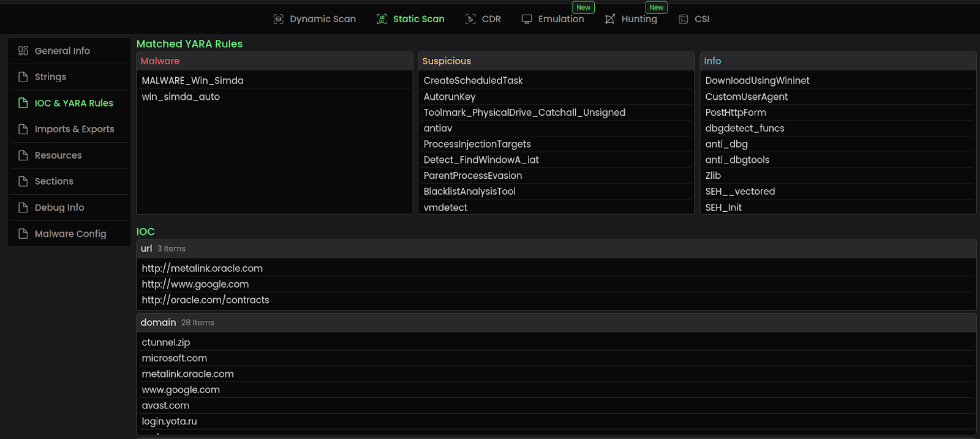
Task: Click the Emulation monitor icon
Action: (527, 19)
